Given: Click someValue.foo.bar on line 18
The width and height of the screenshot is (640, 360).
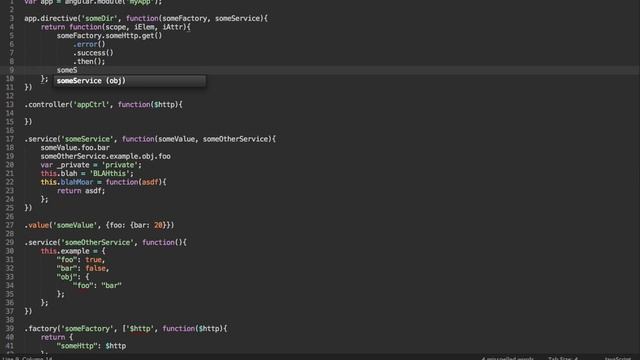Looking at the screenshot, I should coord(75,148).
